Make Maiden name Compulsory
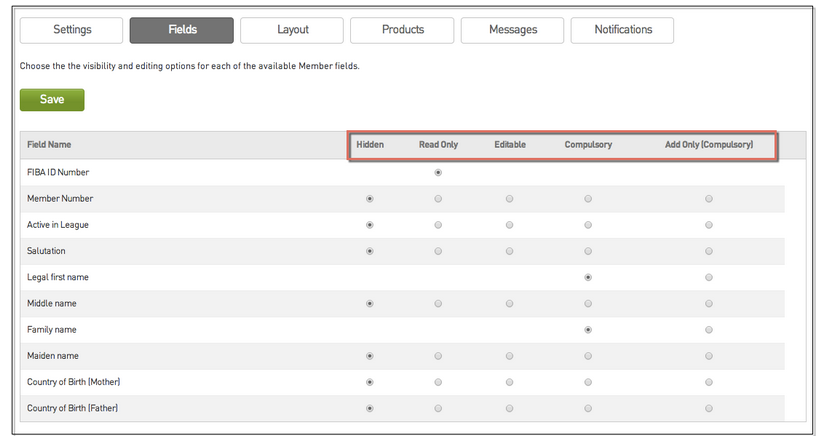 [x=588, y=355]
